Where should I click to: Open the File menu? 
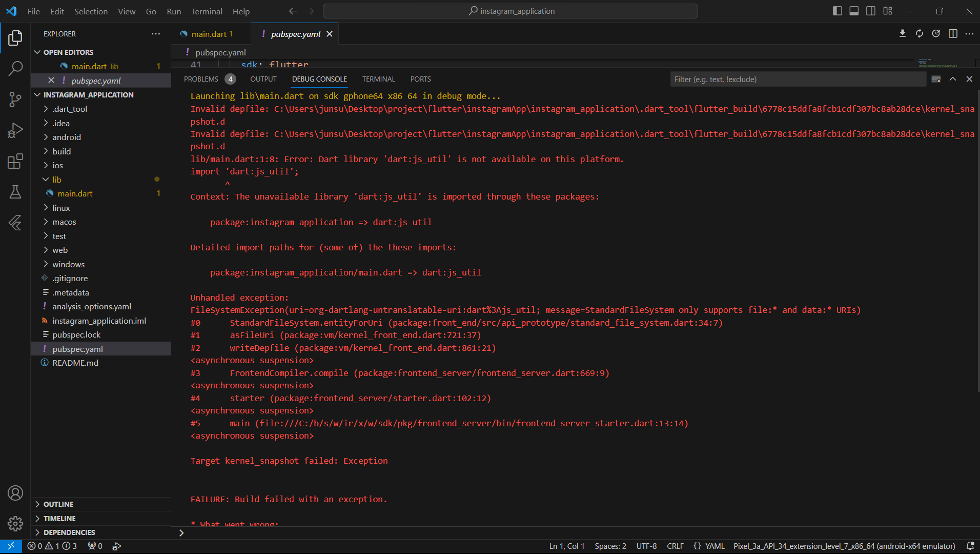pyautogui.click(x=34, y=11)
